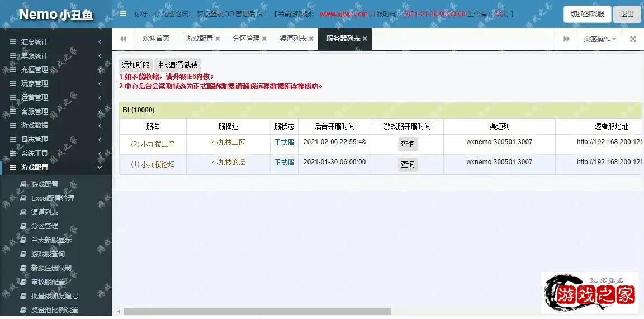The width and height of the screenshot is (644, 319).
Task: Click the hamburger menu toggle in header
Action: pos(123,13)
